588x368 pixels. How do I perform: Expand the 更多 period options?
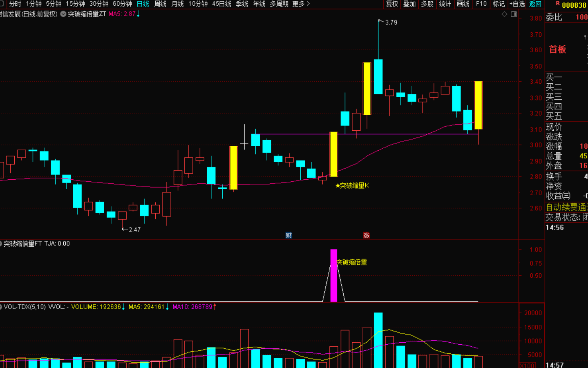(301, 4)
